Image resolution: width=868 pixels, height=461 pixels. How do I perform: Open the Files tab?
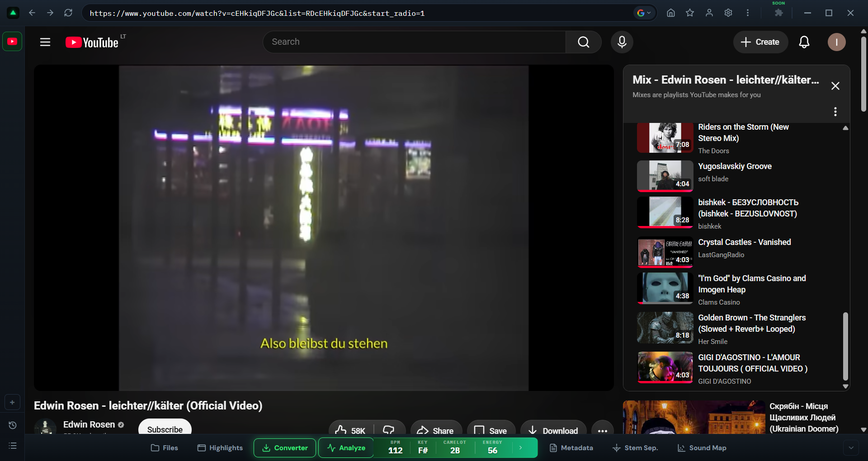tap(165, 448)
